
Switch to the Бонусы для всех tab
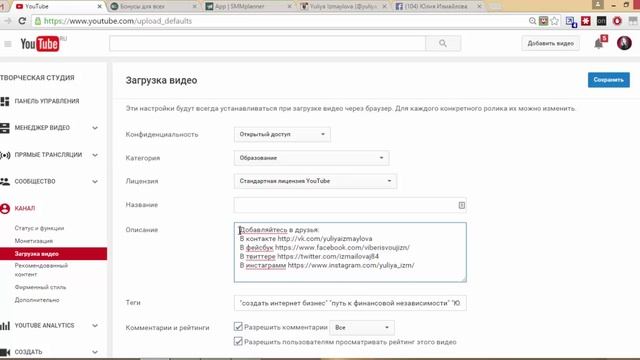153,7
